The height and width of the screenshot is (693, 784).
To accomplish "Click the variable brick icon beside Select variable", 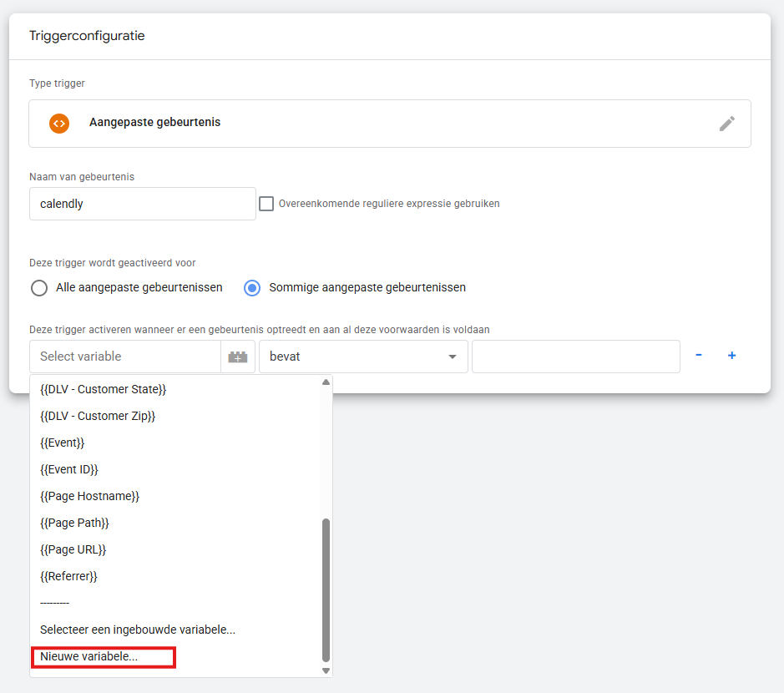I will (238, 357).
